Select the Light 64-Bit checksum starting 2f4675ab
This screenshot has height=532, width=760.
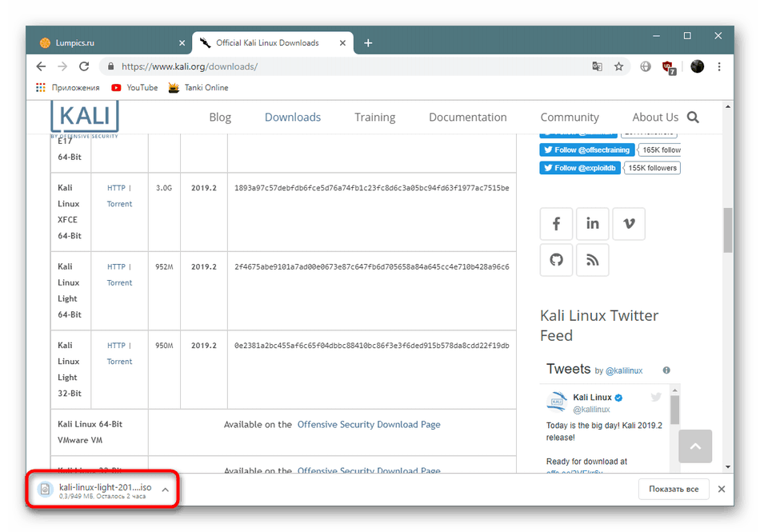[x=372, y=267]
